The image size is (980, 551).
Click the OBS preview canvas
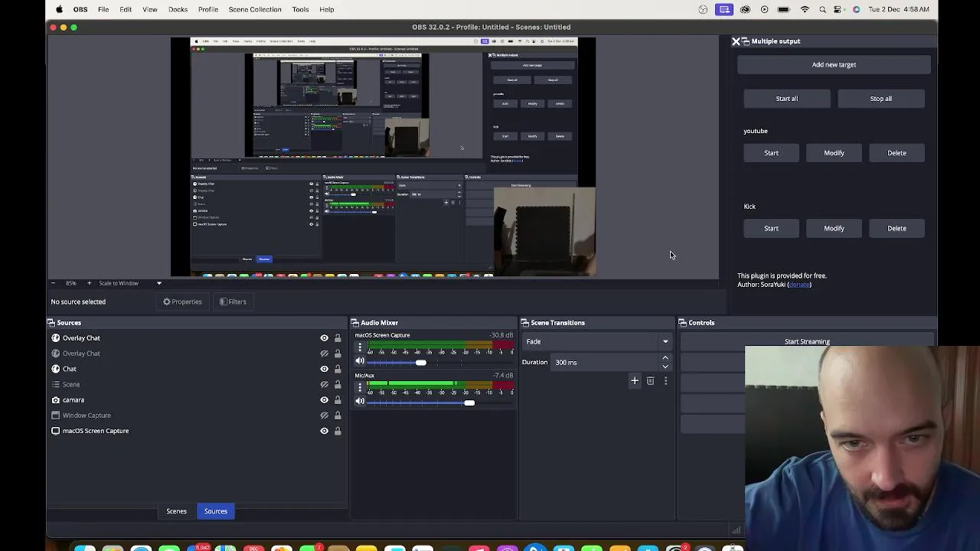[x=383, y=157]
